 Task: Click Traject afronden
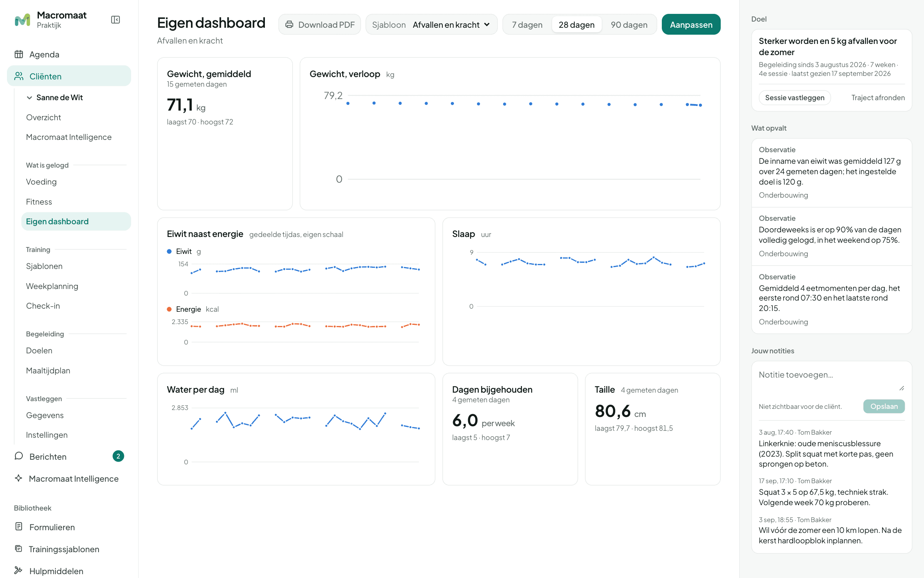click(878, 97)
